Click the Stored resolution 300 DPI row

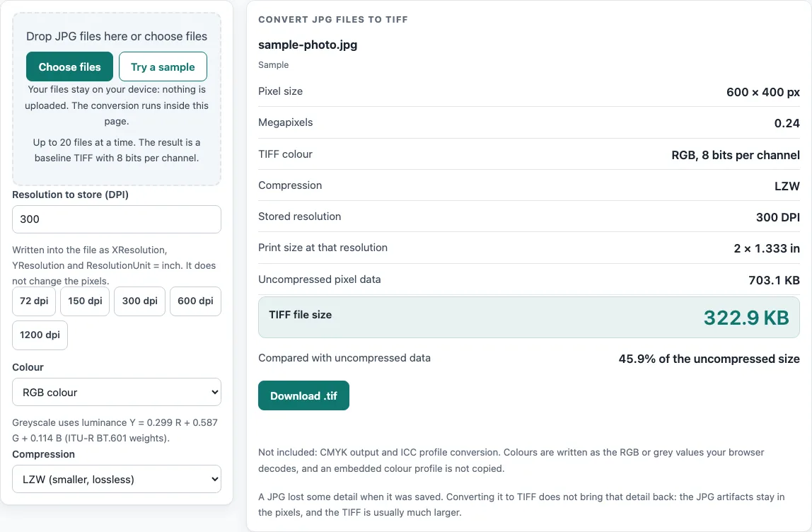529,216
